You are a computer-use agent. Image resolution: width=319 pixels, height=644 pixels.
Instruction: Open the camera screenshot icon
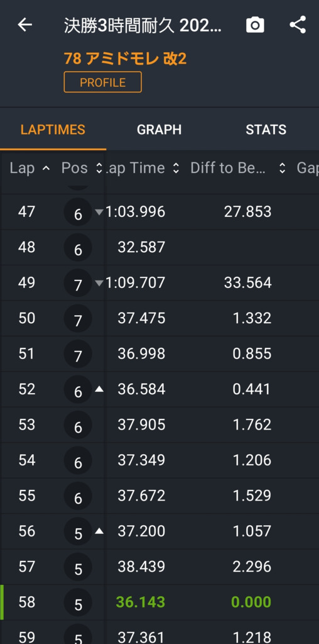[254, 25]
